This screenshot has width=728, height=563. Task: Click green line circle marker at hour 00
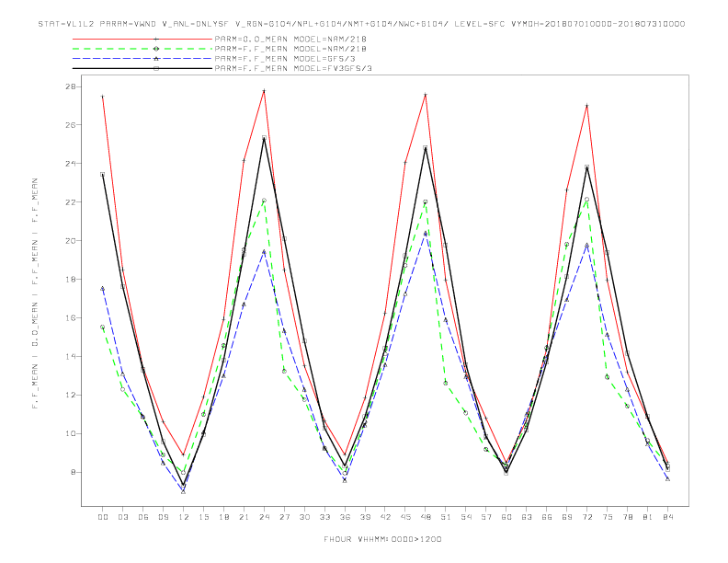(103, 327)
